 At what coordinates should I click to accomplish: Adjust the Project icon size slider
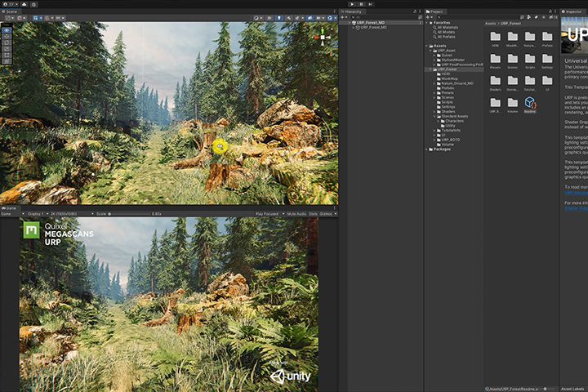tap(547, 389)
